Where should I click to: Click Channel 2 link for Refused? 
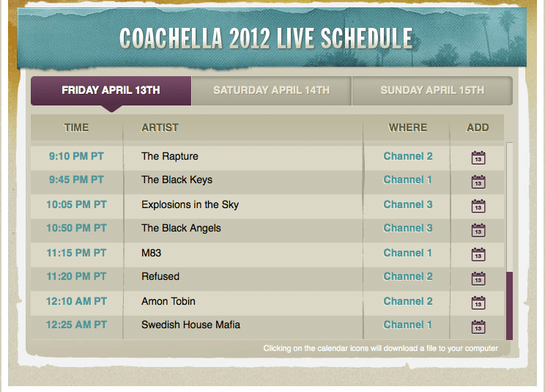coord(408,276)
